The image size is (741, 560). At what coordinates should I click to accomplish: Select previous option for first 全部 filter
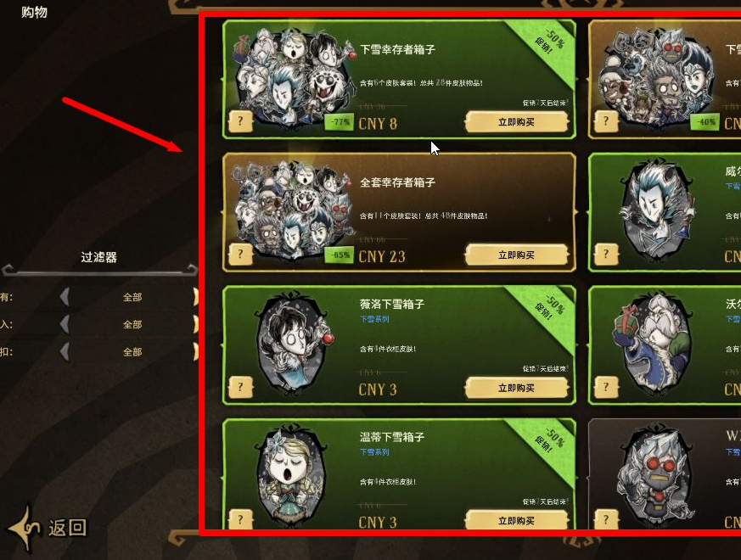tap(65, 297)
